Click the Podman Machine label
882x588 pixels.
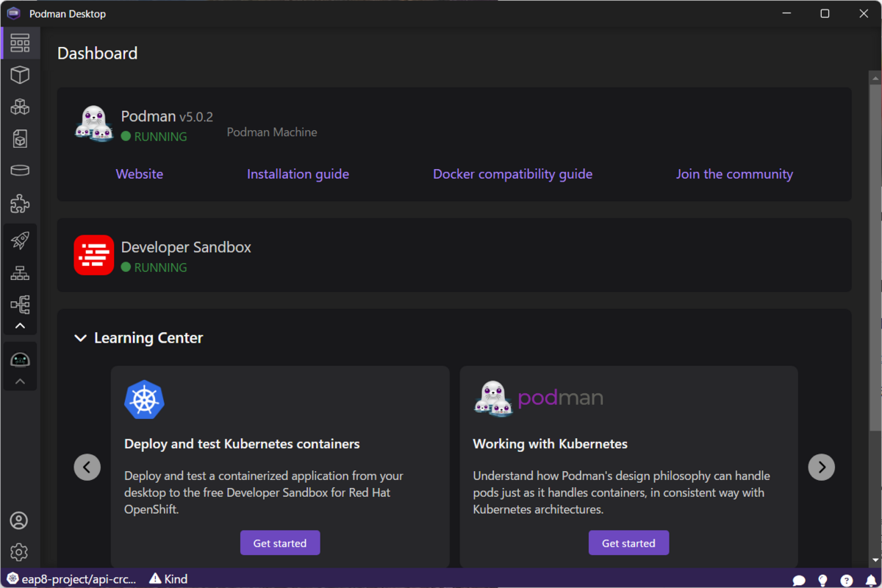pos(272,132)
